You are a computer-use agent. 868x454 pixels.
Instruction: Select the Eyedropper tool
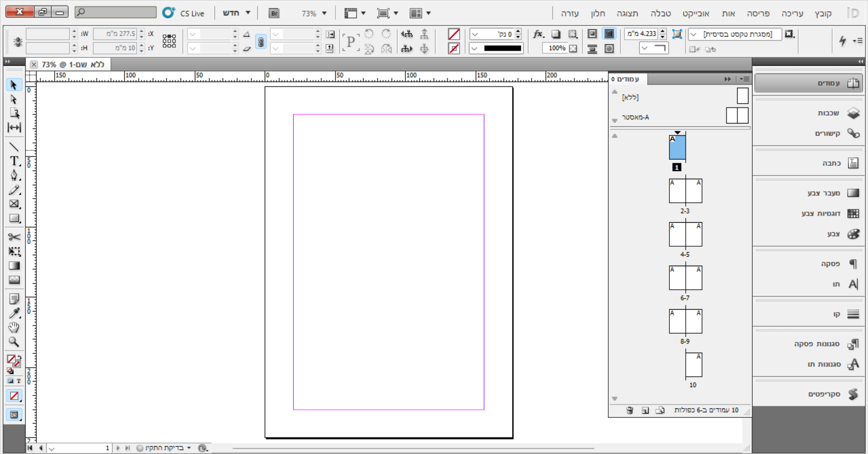14,313
